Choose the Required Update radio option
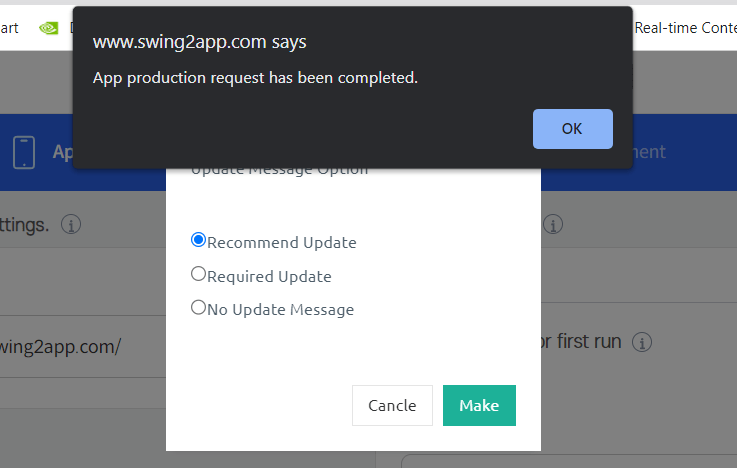 198,273
